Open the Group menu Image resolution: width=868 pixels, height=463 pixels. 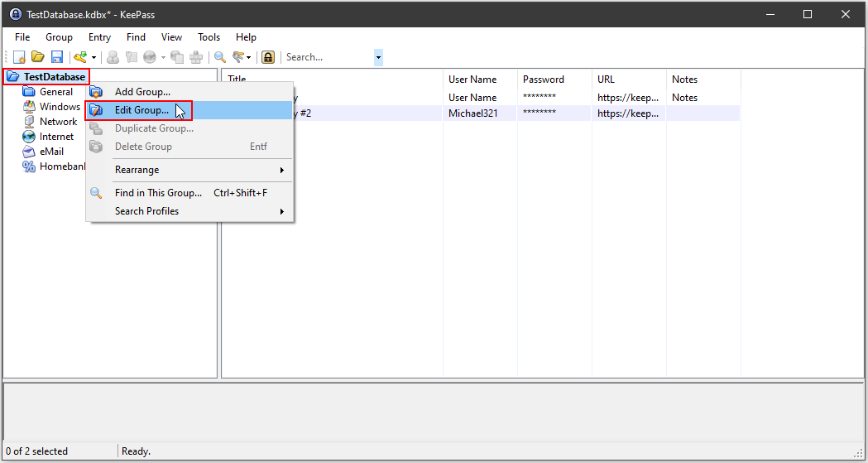60,37
